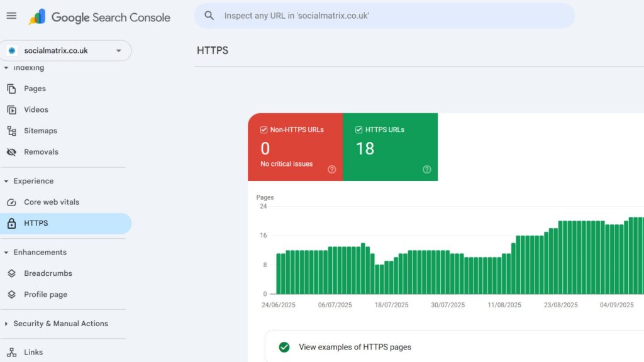Select Pages in the sidebar

click(35, 89)
